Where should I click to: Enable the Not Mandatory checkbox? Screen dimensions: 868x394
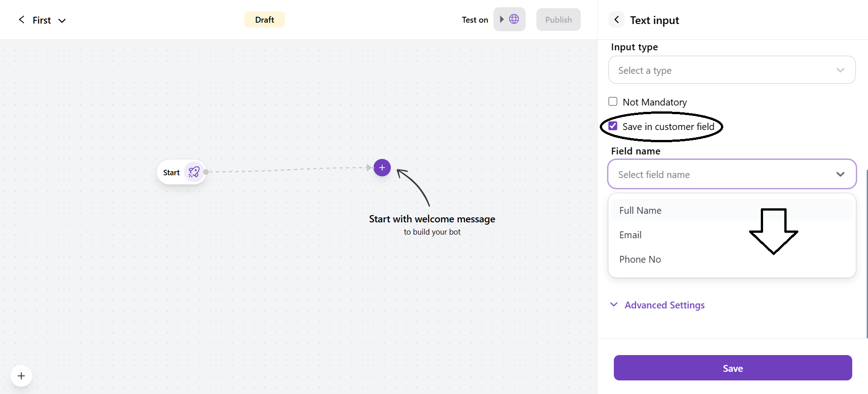(x=613, y=101)
